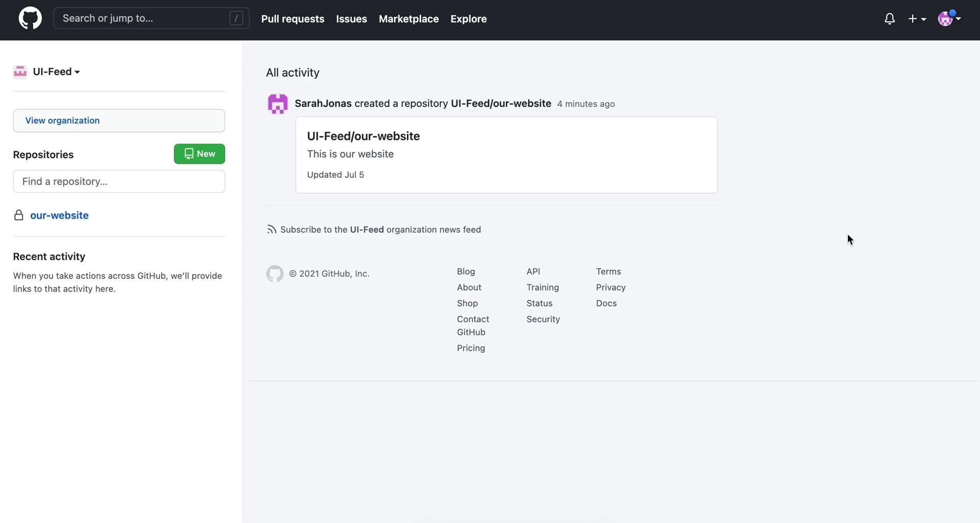
Task: Open the user avatar menu
Action: (x=949, y=18)
